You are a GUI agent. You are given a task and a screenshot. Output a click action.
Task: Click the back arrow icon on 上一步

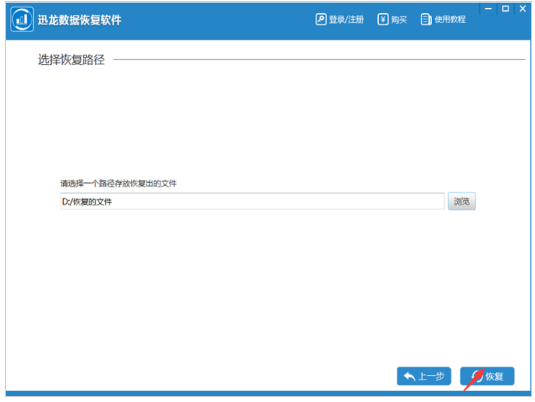pyautogui.click(x=409, y=376)
